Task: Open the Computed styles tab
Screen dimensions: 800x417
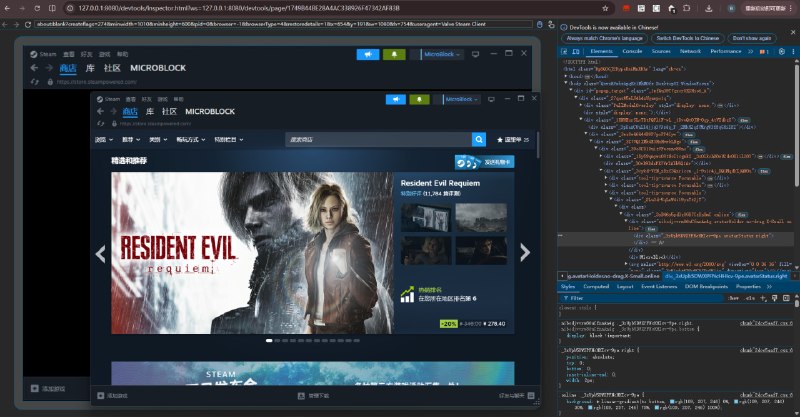Action: (596, 287)
